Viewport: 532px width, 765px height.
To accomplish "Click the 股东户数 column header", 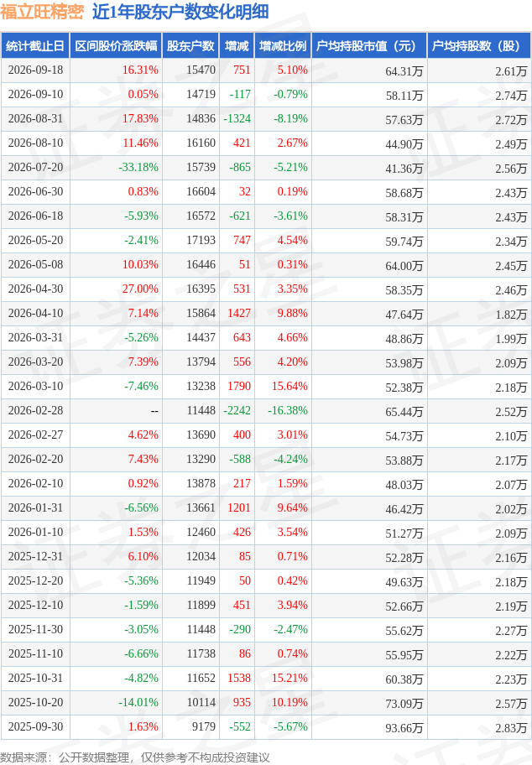I will pyautogui.click(x=190, y=46).
